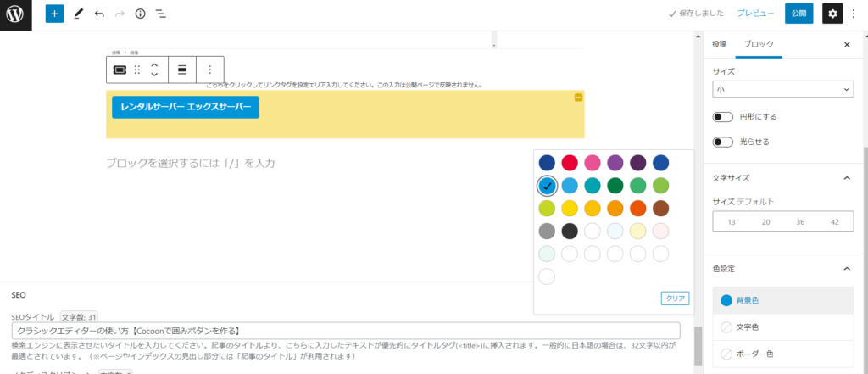Click the SEOタイトル input field
The width and height of the screenshot is (868, 374).
click(346, 331)
